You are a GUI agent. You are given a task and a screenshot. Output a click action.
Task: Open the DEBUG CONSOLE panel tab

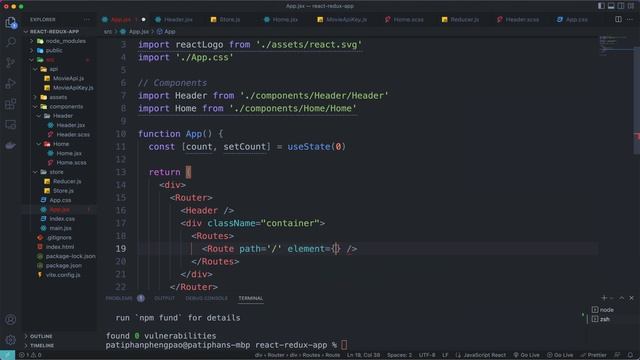(x=207, y=298)
